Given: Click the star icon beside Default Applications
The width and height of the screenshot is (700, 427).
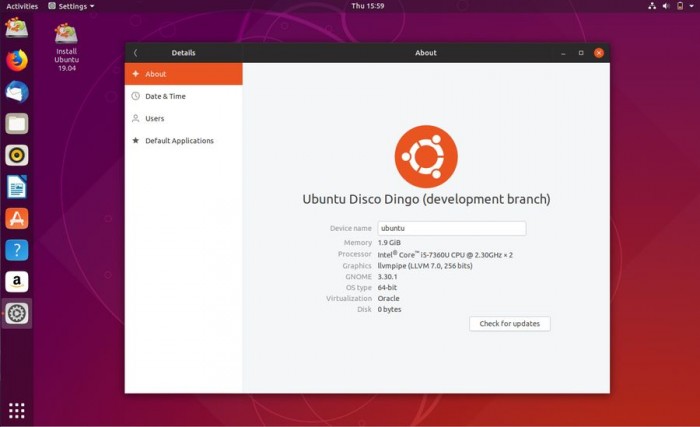Looking at the screenshot, I should (136, 140).
